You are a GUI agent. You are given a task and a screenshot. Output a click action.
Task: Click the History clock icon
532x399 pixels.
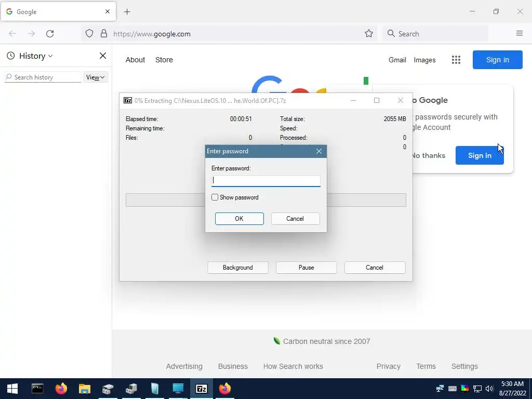coord(11,56)
